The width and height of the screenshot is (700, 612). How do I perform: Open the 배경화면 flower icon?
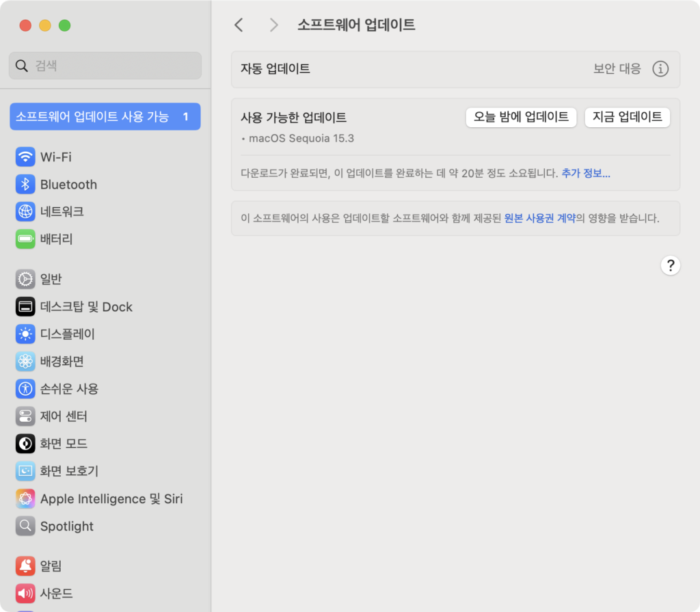pos(25,362)
